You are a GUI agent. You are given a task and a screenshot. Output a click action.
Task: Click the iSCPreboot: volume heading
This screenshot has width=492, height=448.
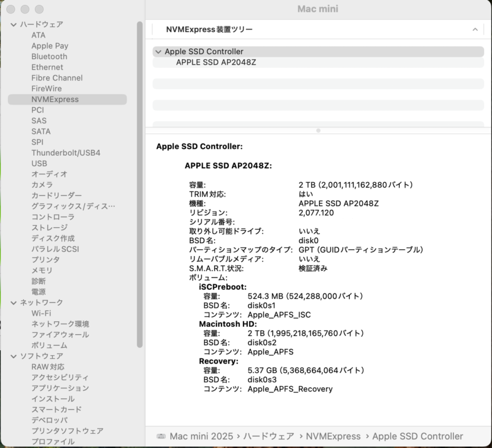[223, 287]
